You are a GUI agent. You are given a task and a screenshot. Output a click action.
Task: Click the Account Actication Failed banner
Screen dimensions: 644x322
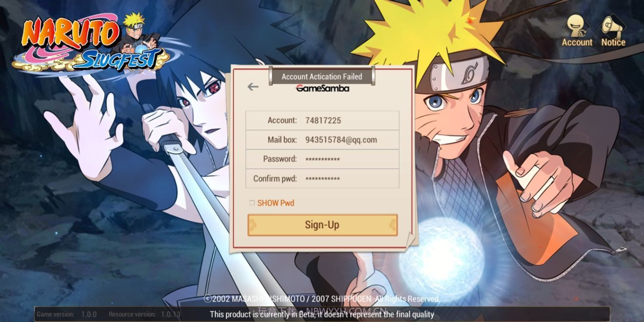(x=322, y=77)
